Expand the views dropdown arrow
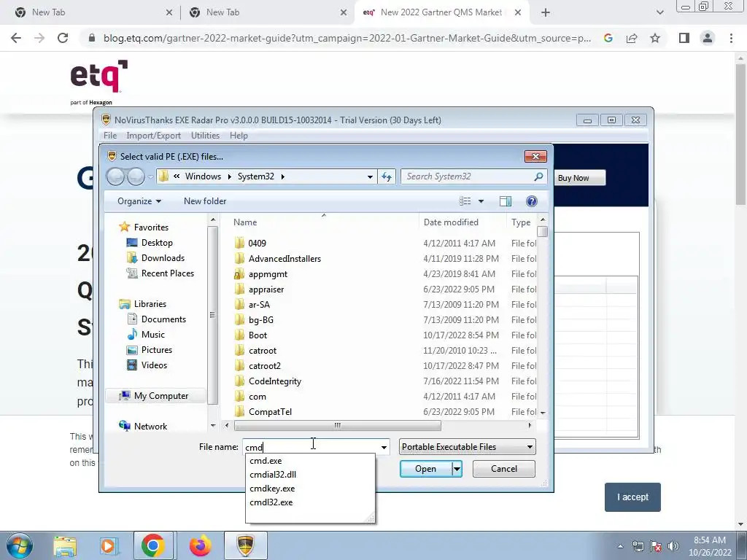This screenshot has width=747, height=560. point(481,201)
